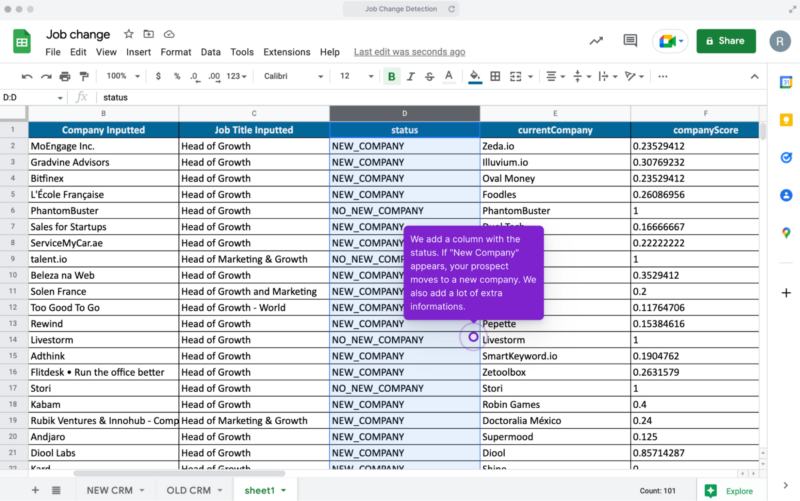Open the Edit menu

[x=78, y=52]
